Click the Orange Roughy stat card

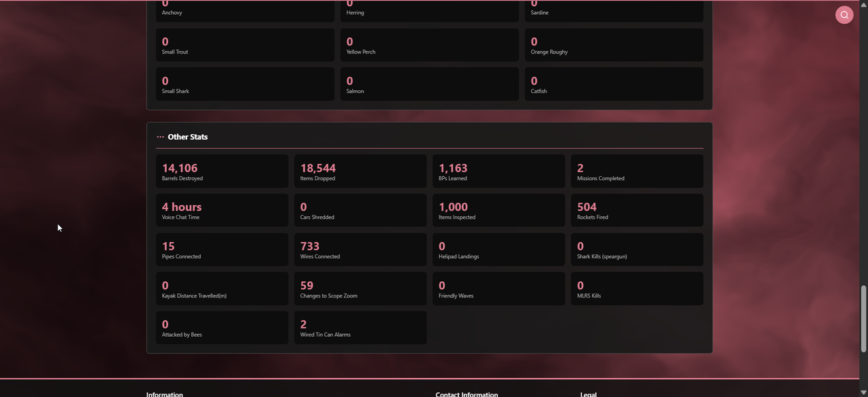click(x=614, y=45)
